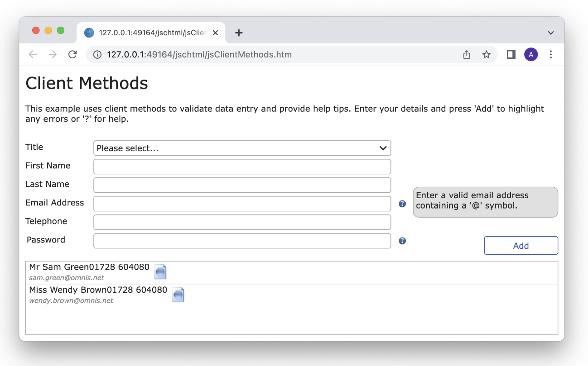The width and height of the screenshot is (588, 366).
Task: Open Chrome three-dot menu
Action: click(551, 55)
